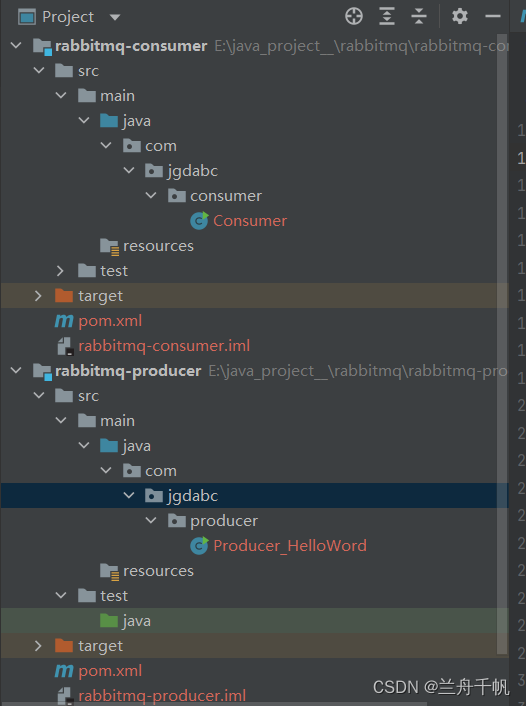Image resolution: width=526 pixels, height=706 pixels.
Task: Click the consumer resources folder icon
Action: [109, 246]
